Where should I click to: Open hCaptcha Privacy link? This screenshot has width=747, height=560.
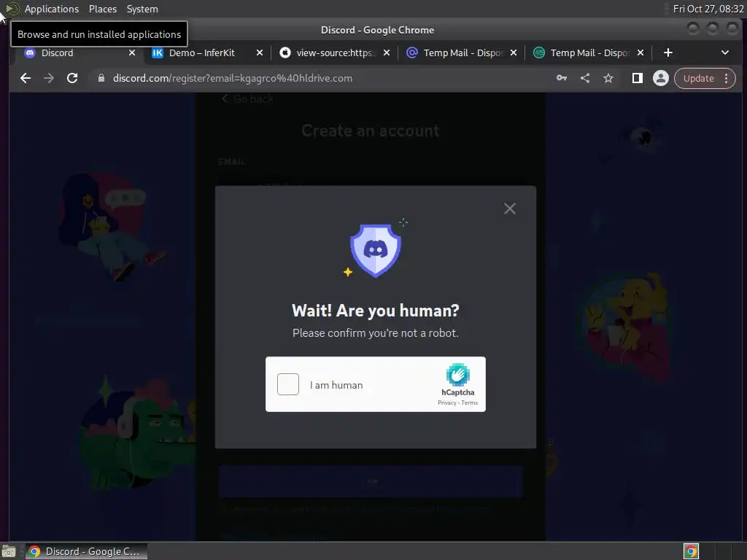(x=447, y=402)
